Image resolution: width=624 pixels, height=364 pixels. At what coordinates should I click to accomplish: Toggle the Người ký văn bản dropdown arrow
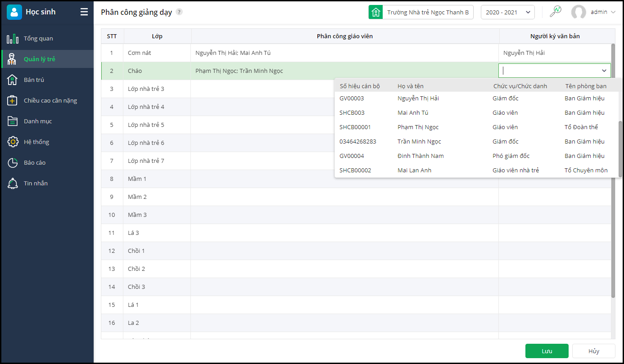604,71
